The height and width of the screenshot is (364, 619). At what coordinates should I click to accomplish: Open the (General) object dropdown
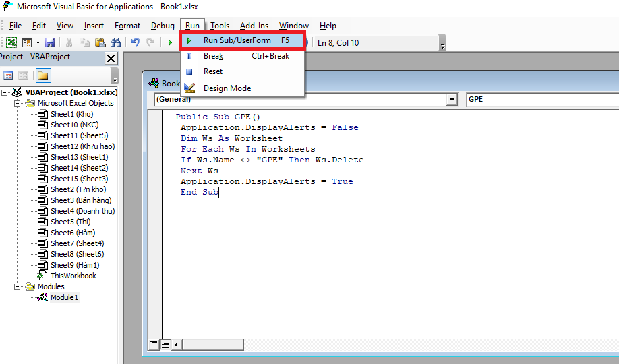[x=452, y=100]
